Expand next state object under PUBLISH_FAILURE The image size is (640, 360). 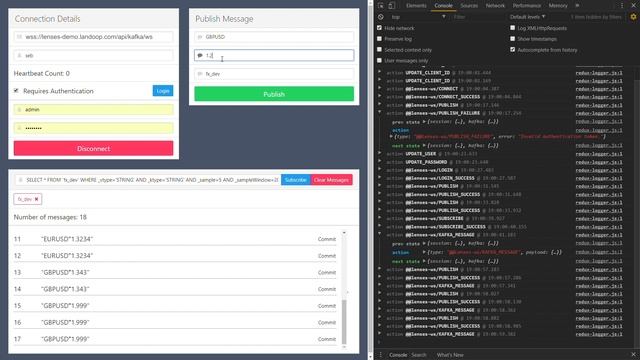[x=424, y=146]
